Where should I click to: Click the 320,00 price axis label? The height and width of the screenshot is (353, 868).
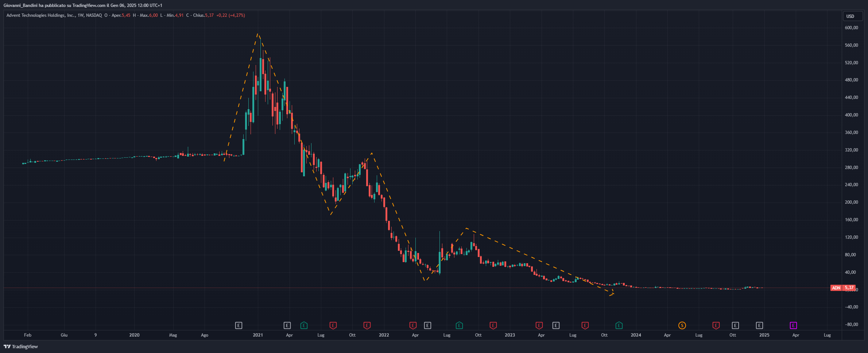tap(851, 150)
